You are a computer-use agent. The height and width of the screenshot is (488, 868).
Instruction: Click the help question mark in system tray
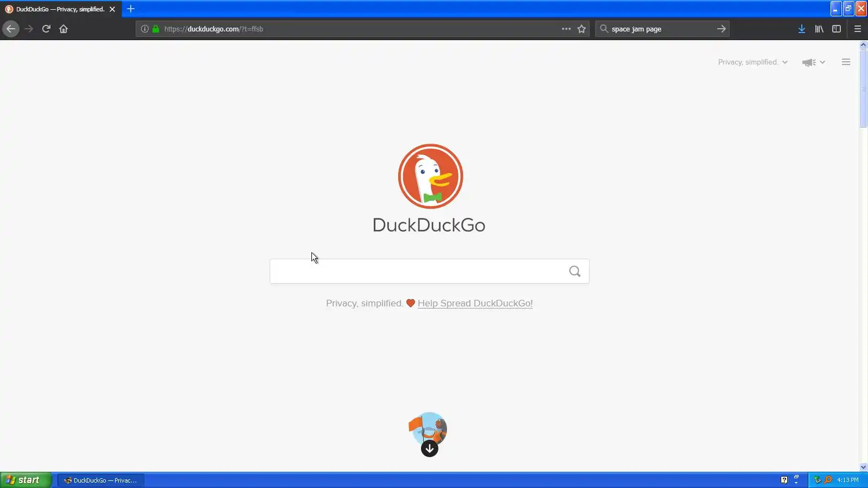tap(784, 480)
